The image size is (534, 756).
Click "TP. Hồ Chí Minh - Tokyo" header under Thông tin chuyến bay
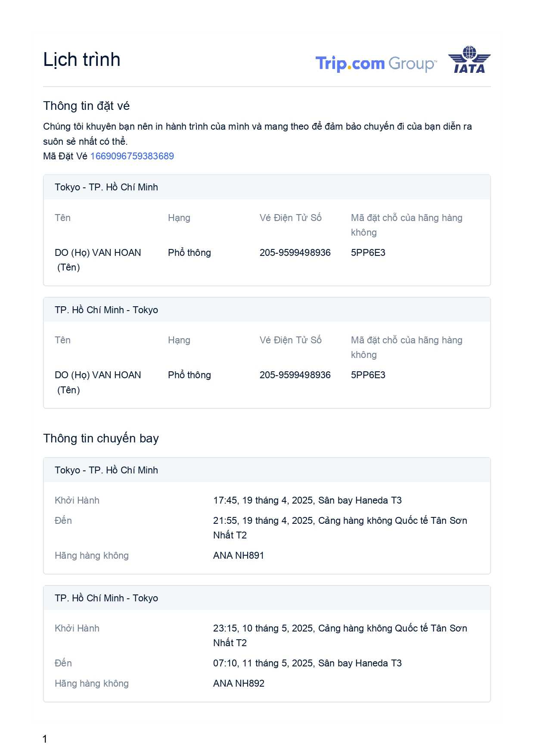tap(106, 598)
